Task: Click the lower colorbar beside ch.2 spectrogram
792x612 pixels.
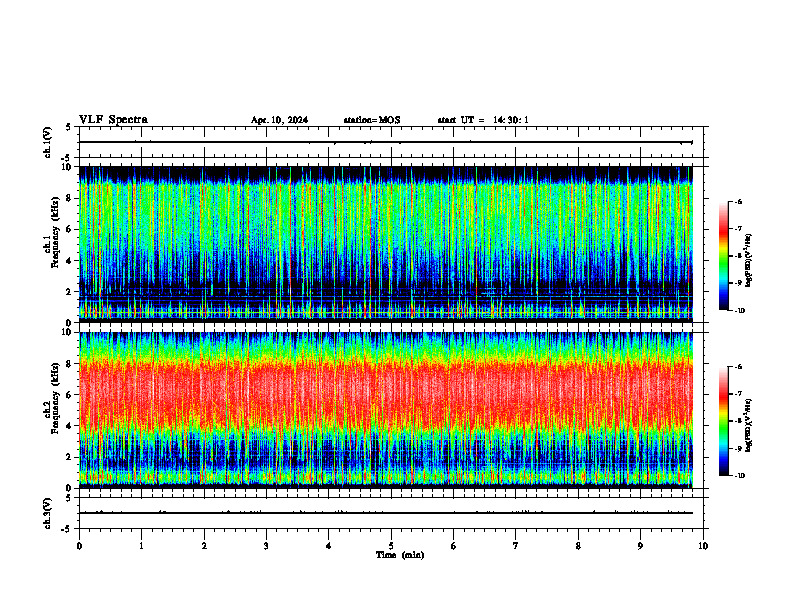Action: (724, 421)
